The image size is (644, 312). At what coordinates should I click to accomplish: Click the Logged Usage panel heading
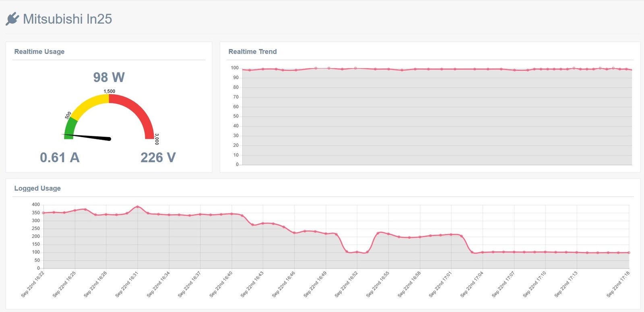[37, 188]
